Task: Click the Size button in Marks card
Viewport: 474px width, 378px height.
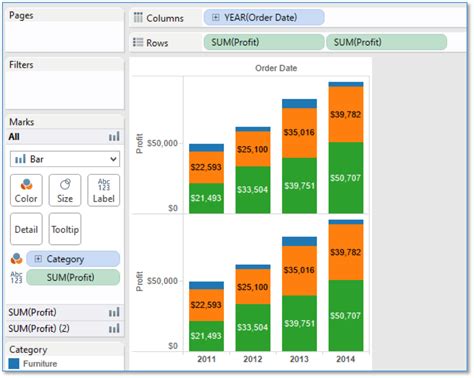Action: tap(65, 190)
